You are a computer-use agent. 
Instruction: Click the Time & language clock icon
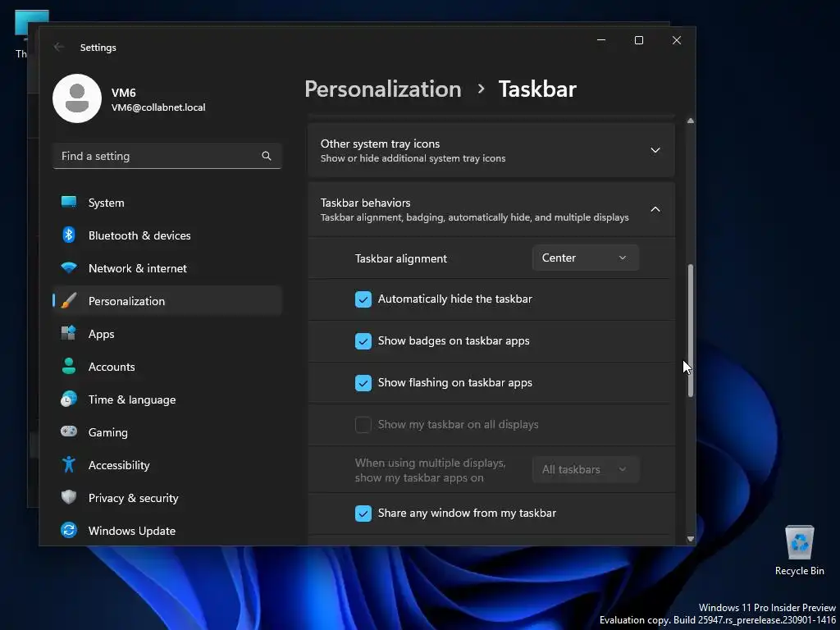coord(69,399)
